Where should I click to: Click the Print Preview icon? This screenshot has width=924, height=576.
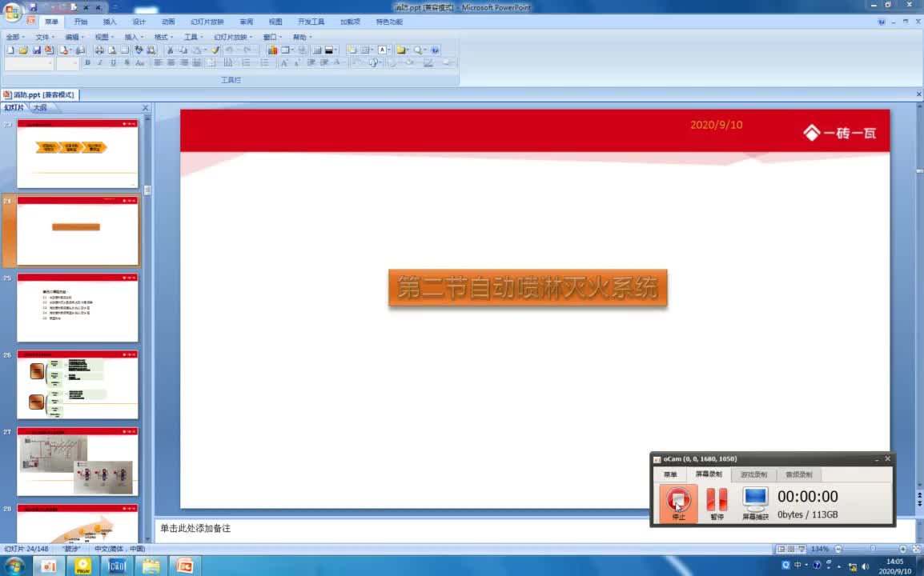coord(112,50)
